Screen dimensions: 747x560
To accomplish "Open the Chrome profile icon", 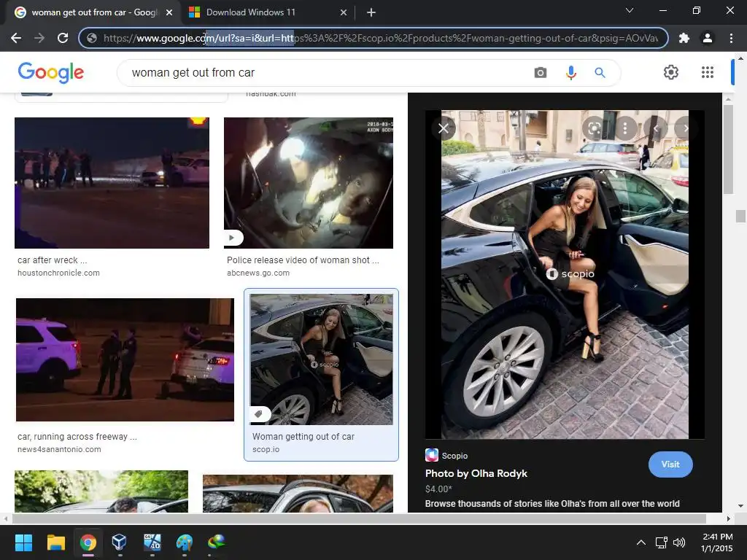I will (x=708, y=38).
